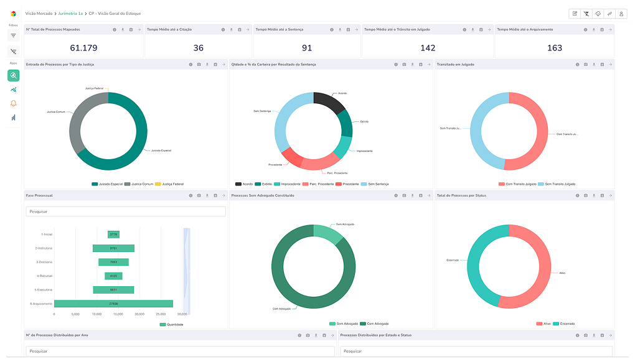Select the 6-Arquivamento bar

click(113, 304)
